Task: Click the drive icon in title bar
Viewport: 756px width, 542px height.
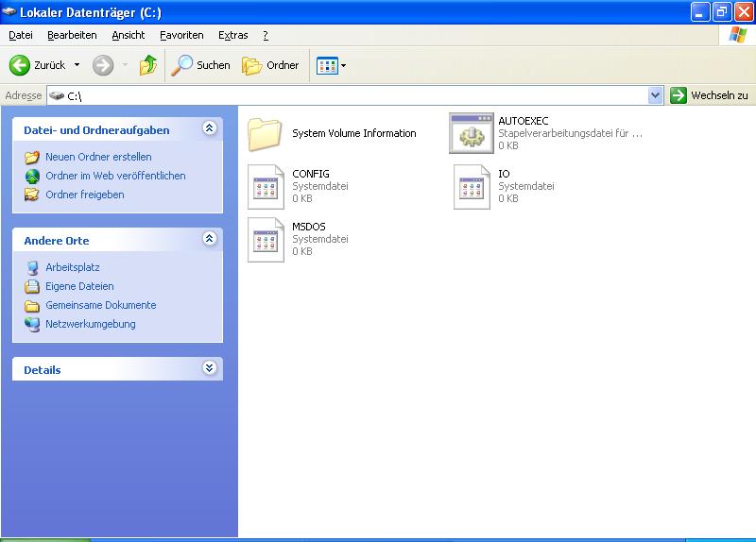Action: pyautogui.click(x=9, y=11)
